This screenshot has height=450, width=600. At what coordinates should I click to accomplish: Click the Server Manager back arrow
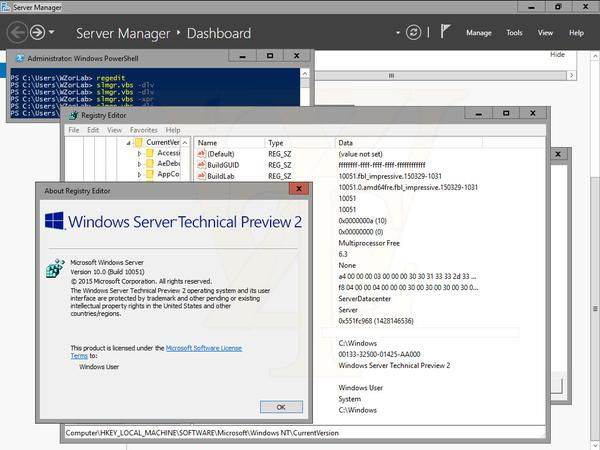click(17, 33)
